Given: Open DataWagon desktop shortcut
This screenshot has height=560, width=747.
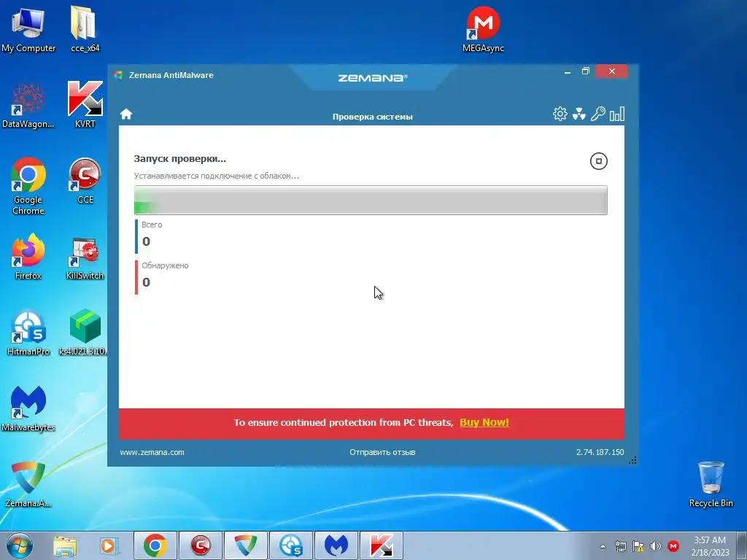Looking at the screenshot, I should [x=28, y=105].
